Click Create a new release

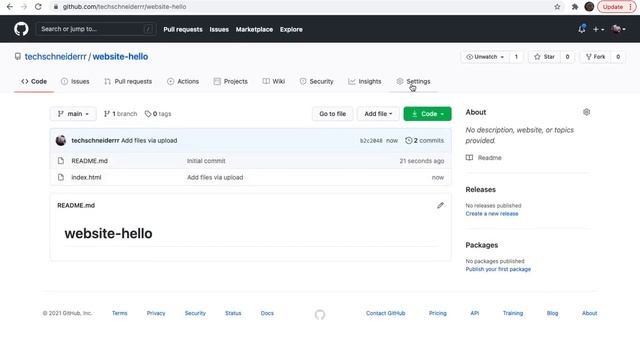coord(492,213)
